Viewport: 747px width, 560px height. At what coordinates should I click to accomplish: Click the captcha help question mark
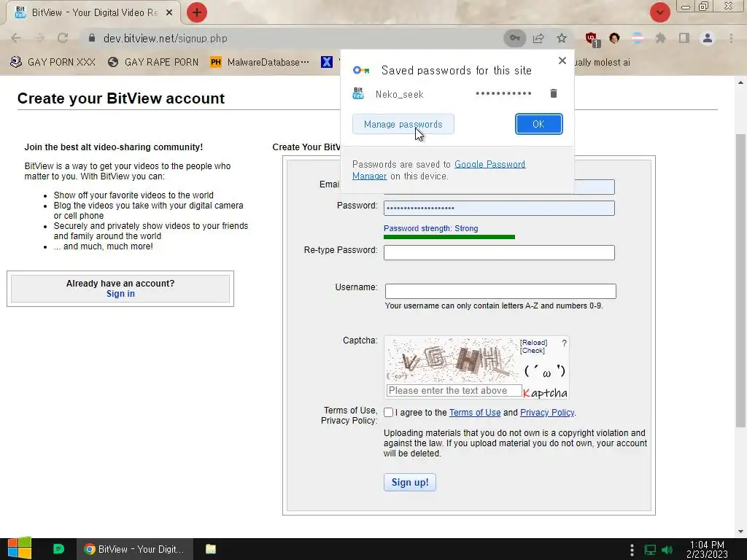pos(564,343)
